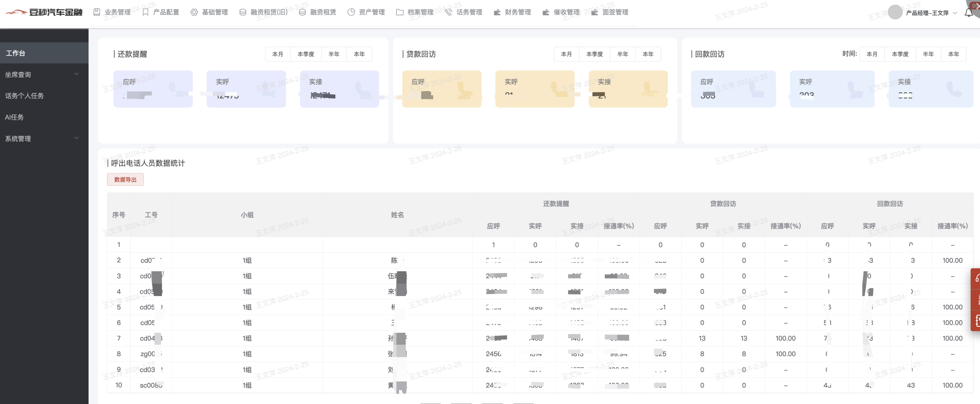Select 半年 in 回款回访 panel
Image resolution: width=980 pixels, height=404 pixels.
(928, 54)
